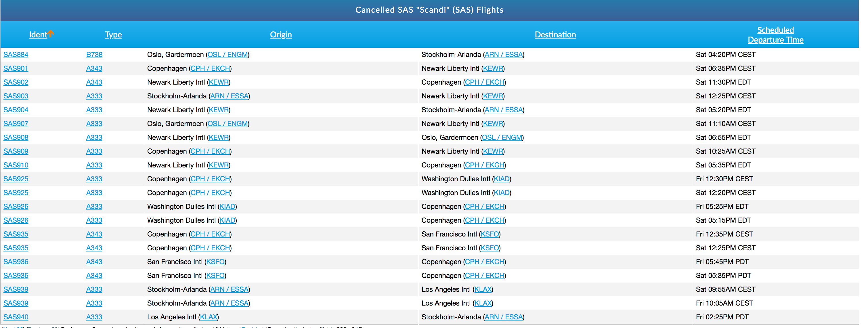Click OSL / ENGM destination for SAS908
Viewport: 868px width, 328px height.
(x=502, y=138)
